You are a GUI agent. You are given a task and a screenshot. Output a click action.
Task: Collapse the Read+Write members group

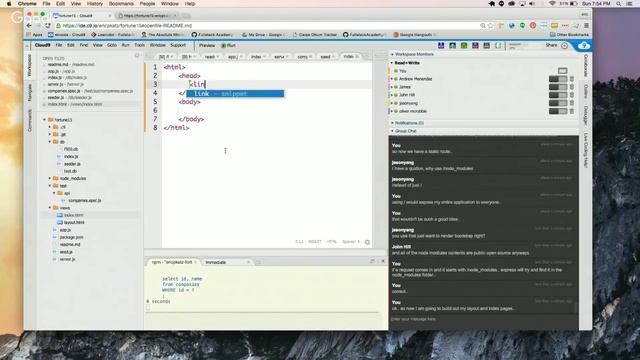pyautogui.click(x=392, y=63)
